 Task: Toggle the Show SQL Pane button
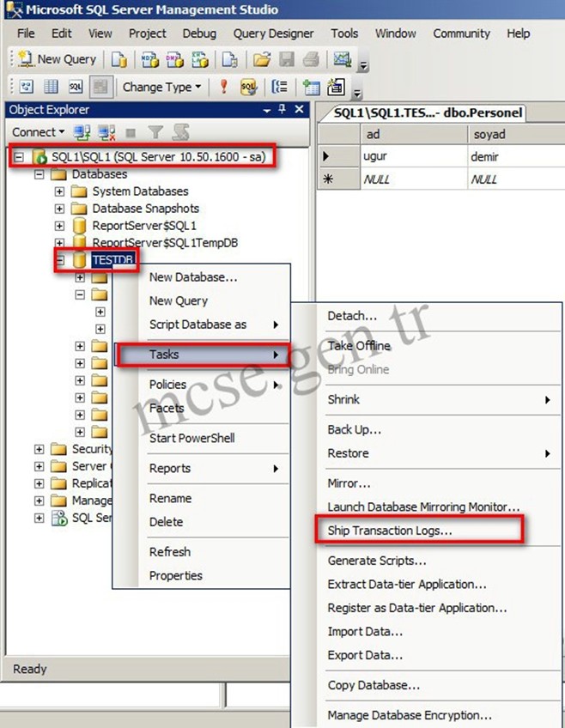point(76,87)
